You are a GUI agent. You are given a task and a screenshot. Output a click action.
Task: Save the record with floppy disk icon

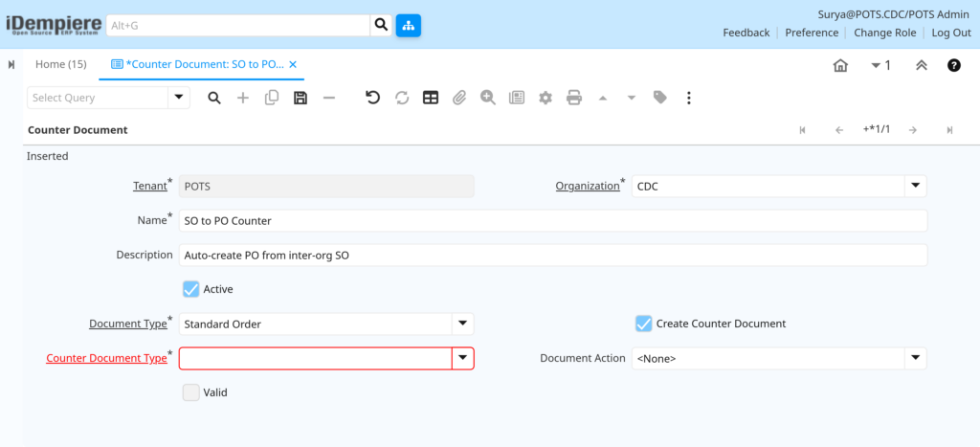[x=301, y=99]
